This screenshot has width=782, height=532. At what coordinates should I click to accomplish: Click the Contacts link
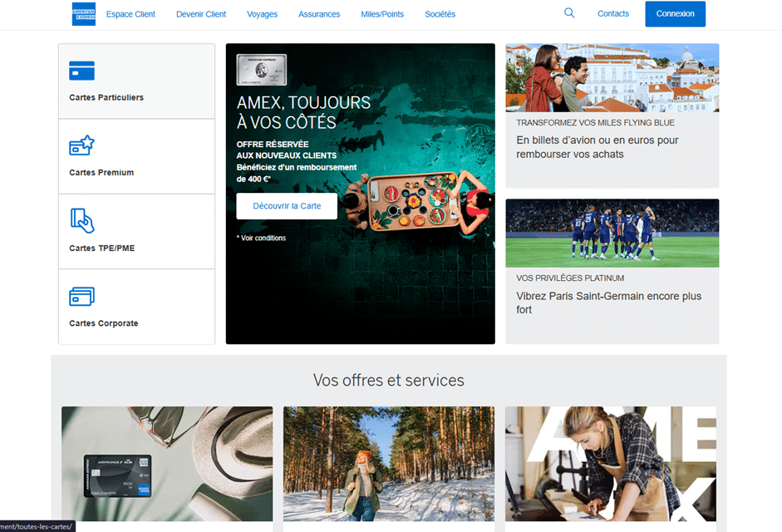pos(613,14)
